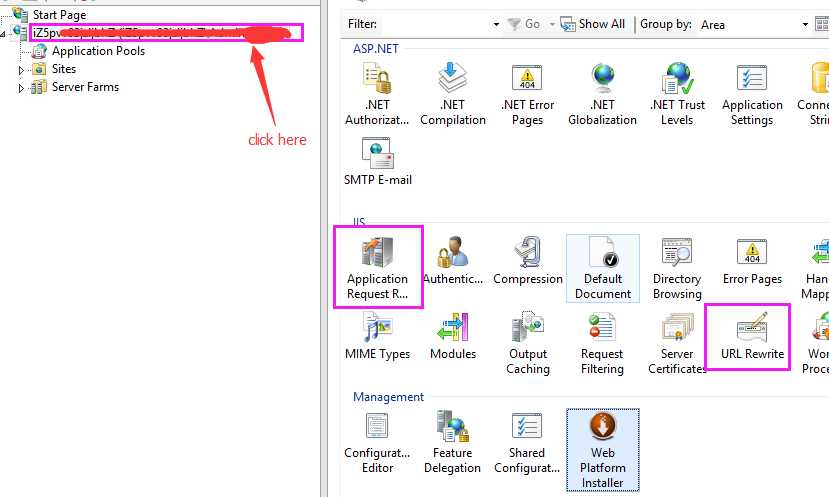The image size is (829, 497).
Task: Select Start Page in connections tree
Action: click(59, 15)
